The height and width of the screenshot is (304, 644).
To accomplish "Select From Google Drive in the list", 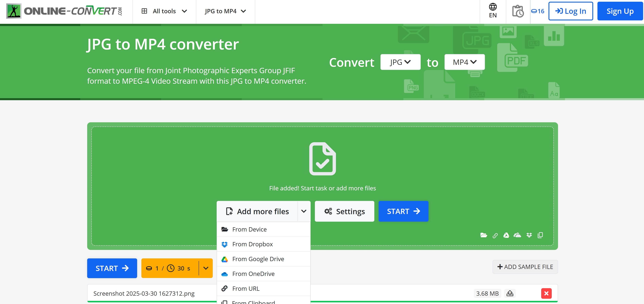I will 258,259.
